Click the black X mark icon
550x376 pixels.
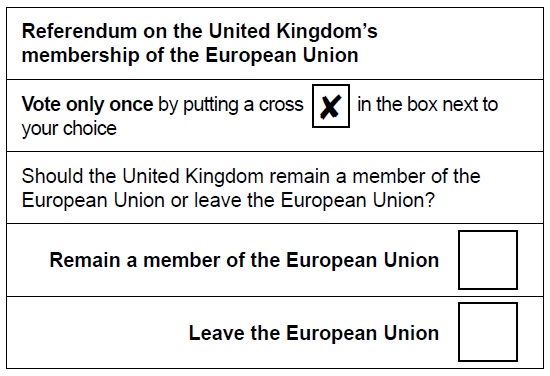(x=331, y=107)
